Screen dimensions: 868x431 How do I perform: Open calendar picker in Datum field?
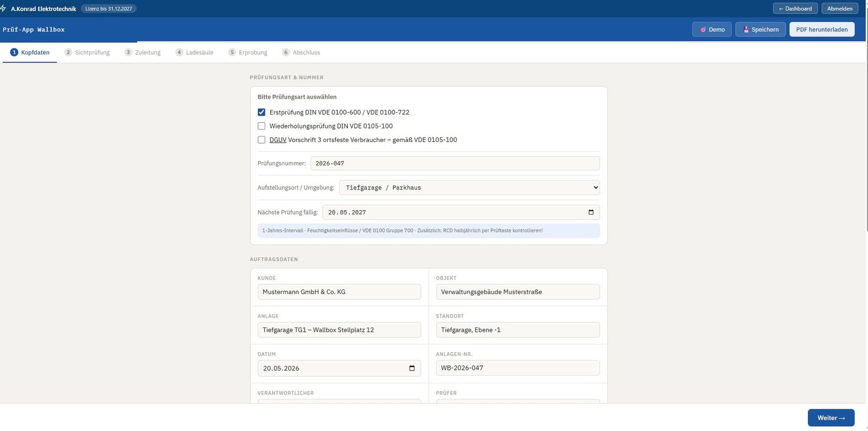(412, 368)
